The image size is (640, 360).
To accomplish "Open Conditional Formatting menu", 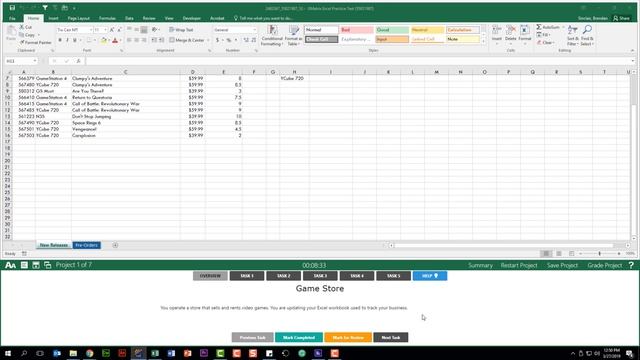I will click(x=272, y=36).
